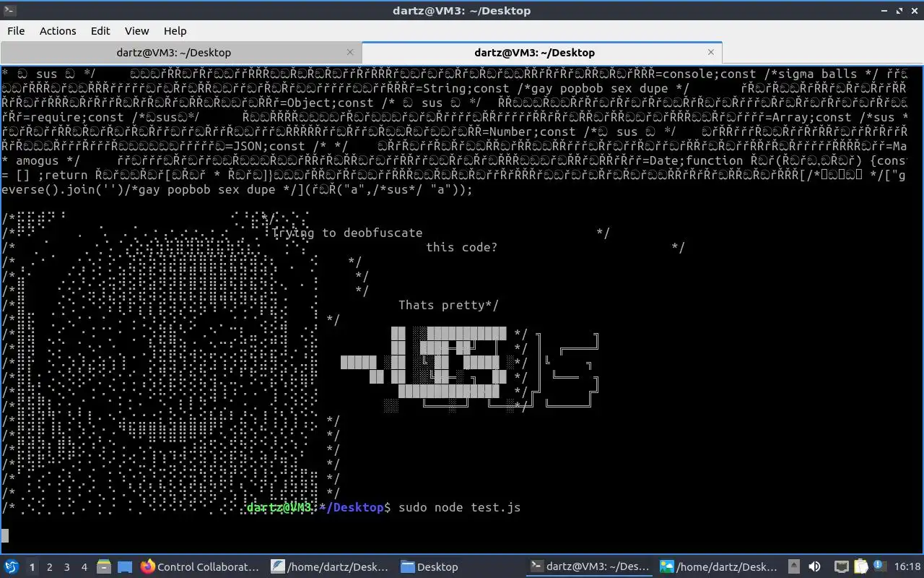Switch to the first dartz@VM3 terminal tab
The image size is (924, 578).
point(180,53)
